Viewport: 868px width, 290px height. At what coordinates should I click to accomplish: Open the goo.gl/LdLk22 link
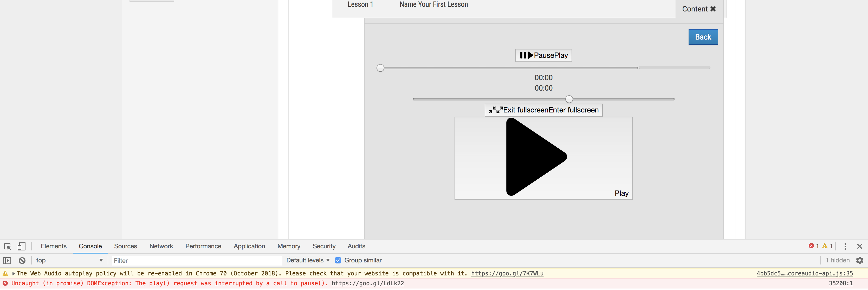368,283
